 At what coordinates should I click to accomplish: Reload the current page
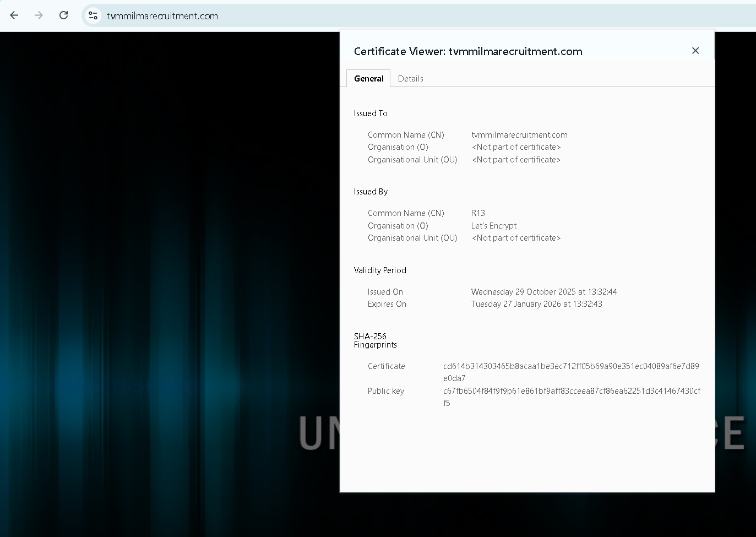click(64, 15)
